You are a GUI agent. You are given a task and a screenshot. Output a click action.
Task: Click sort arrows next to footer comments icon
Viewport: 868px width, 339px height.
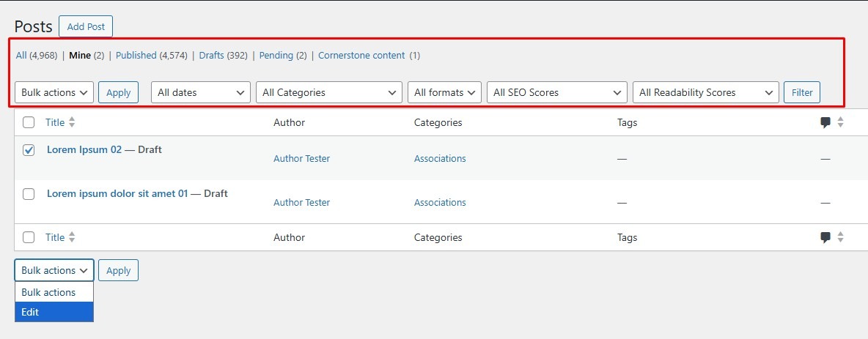[x=841, y=238]
